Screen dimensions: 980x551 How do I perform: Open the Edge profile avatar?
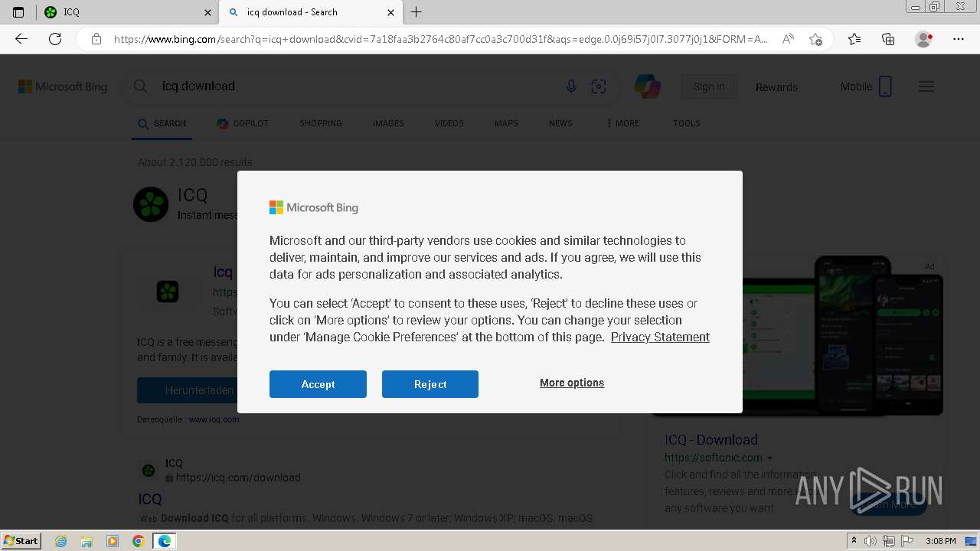click(923, 39)
